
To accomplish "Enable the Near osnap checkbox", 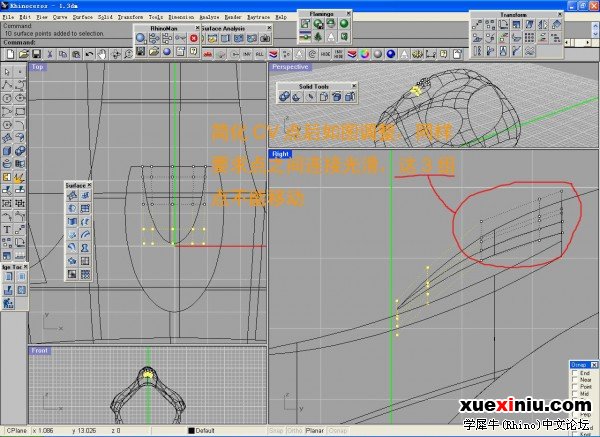I will point(574,380).
